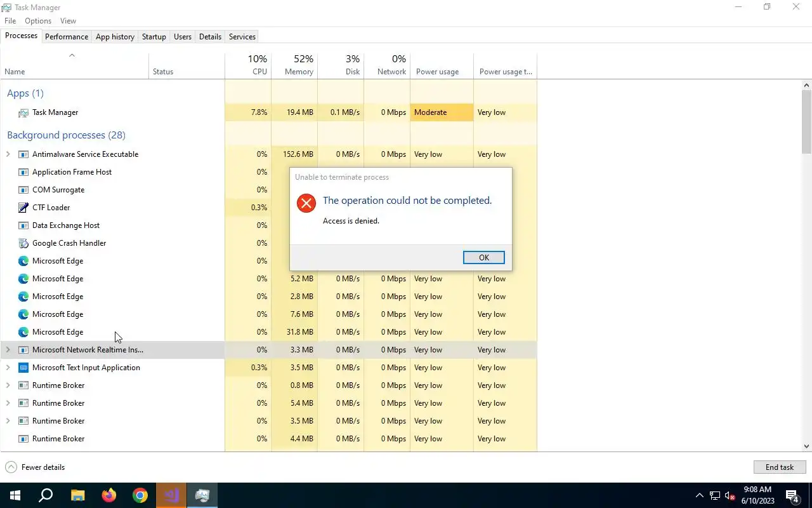Select the Processes tab

(21, 36)
